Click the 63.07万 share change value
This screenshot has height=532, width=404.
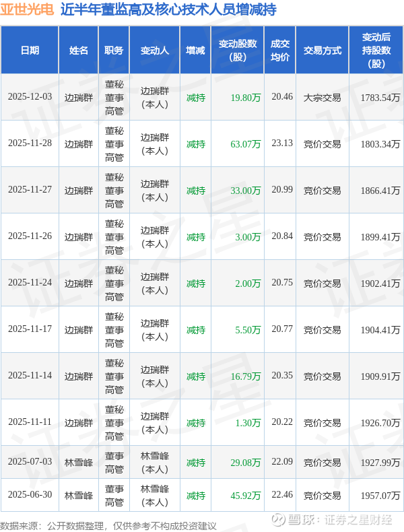[x=245, y=143]
